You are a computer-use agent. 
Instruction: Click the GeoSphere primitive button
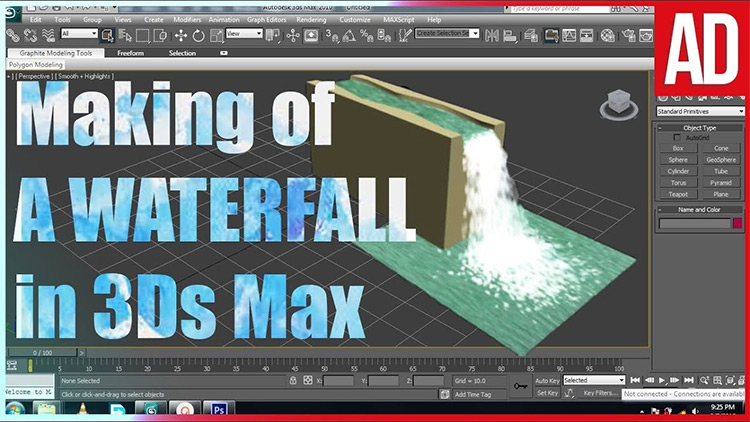click(x=721, y=160)
